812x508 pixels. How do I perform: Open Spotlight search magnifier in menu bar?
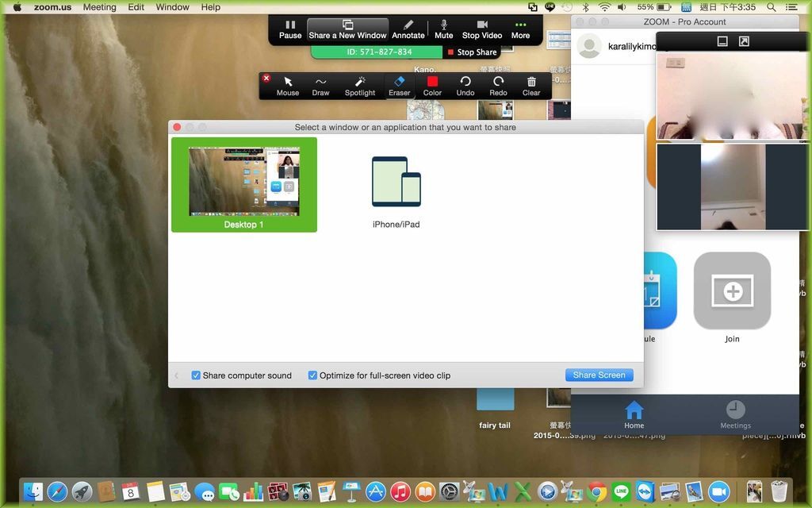(771, 7)
